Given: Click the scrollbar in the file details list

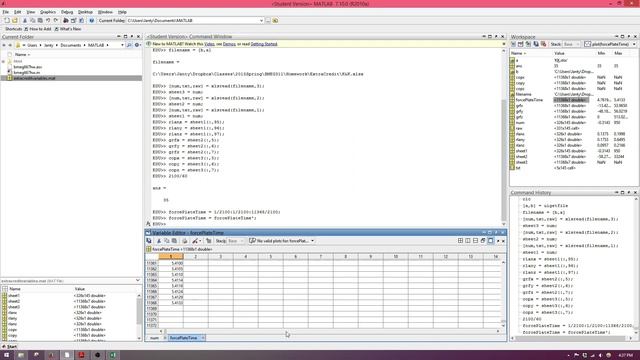Looking at the screenshot, I should [x=139, y=312].
